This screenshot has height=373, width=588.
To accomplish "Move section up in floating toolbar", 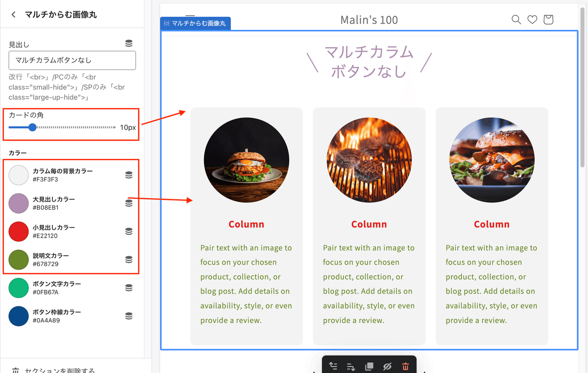I will [x=333, y=366].
